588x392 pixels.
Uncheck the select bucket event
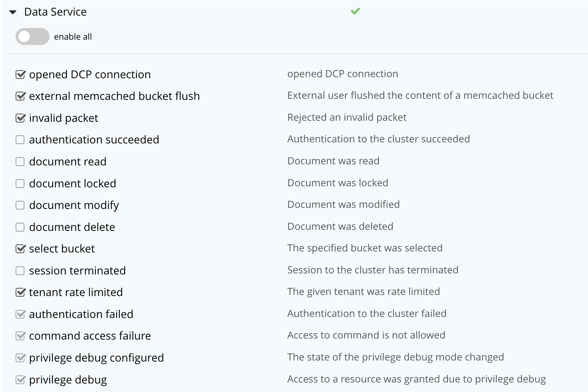point(21,249)
